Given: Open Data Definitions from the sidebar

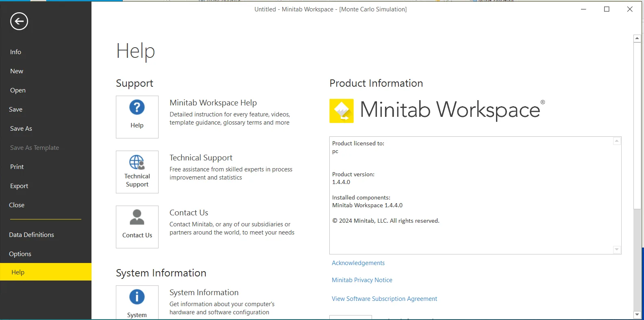Looking at the screenshot, I should click(x=31, y=235).
